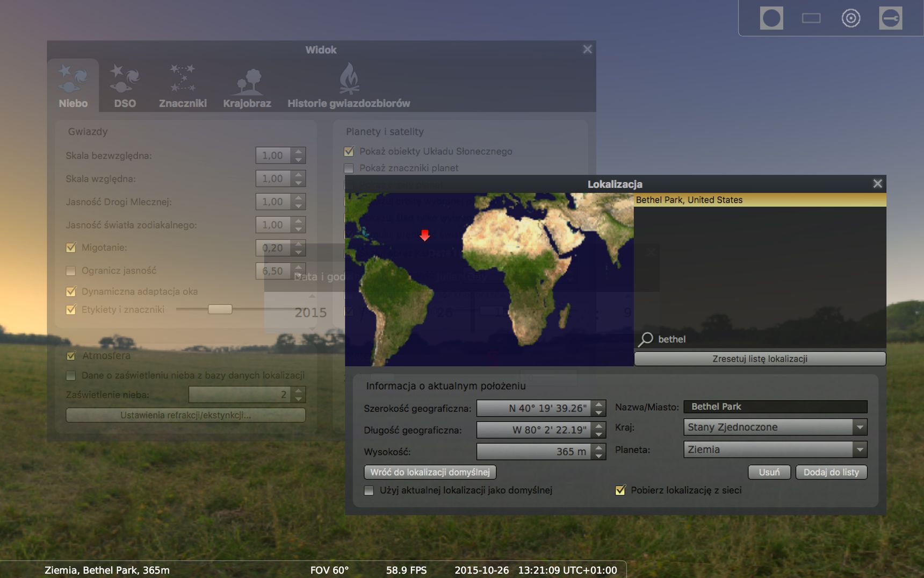Click Skala bezwzględna 1,00 field
Viewport: 924px width, 578px height.
click(x=273, y=155)
